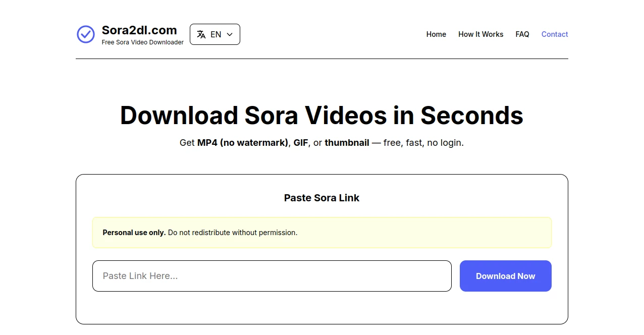Select Home in the navigation bar
This screenshot has width=644, height=335.
click(x=436, y=34)
